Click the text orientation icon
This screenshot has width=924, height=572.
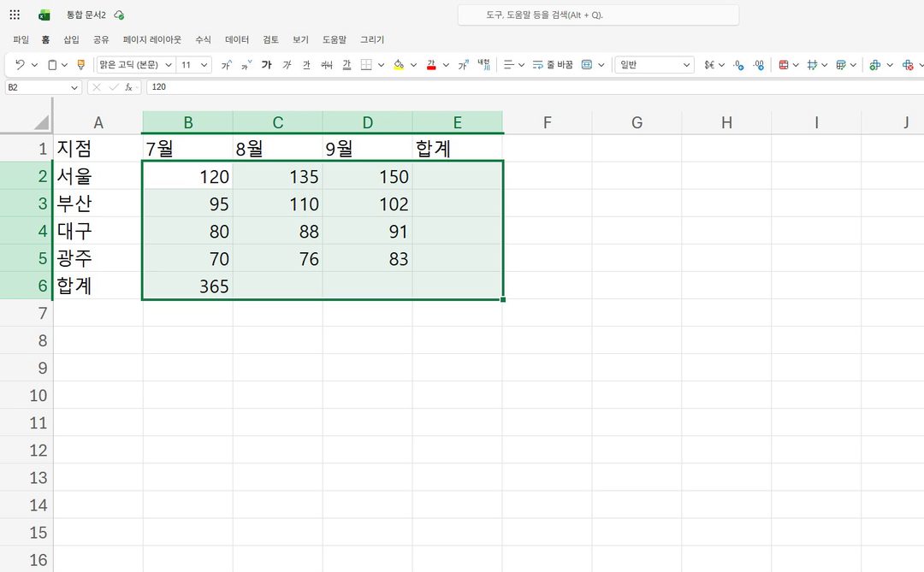coord(483,65)
